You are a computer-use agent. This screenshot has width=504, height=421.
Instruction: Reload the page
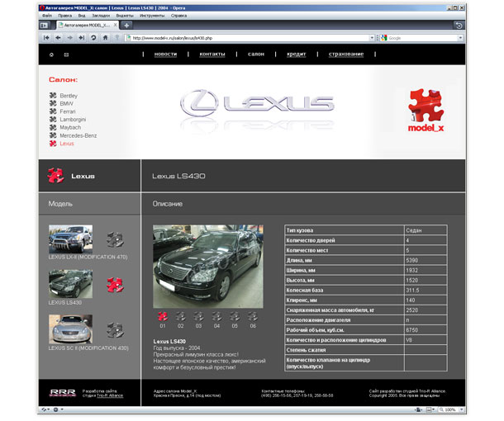(x=93, y=38)
